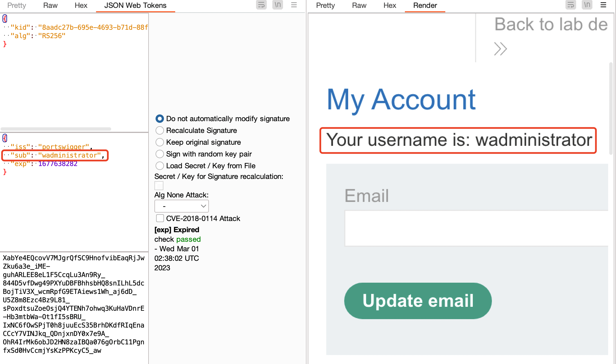Switch to the request Hex tab

pyautogui.click(x=81, y=5)
